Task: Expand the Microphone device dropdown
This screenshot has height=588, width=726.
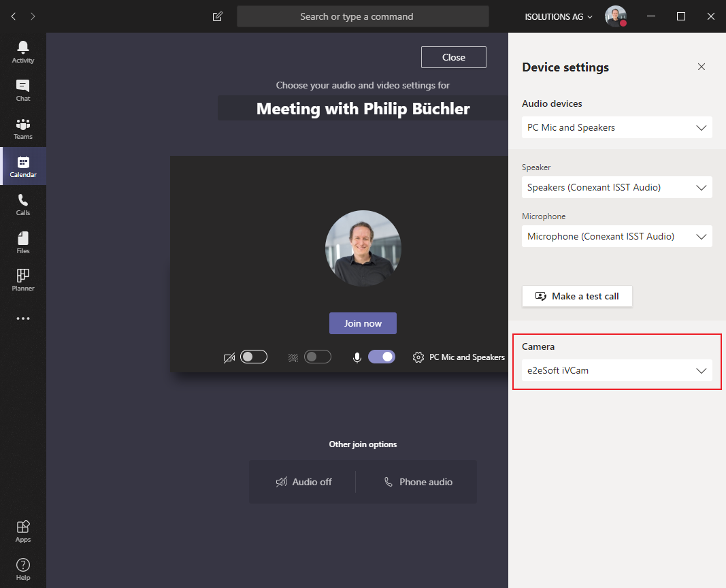Action: point(616,236)
